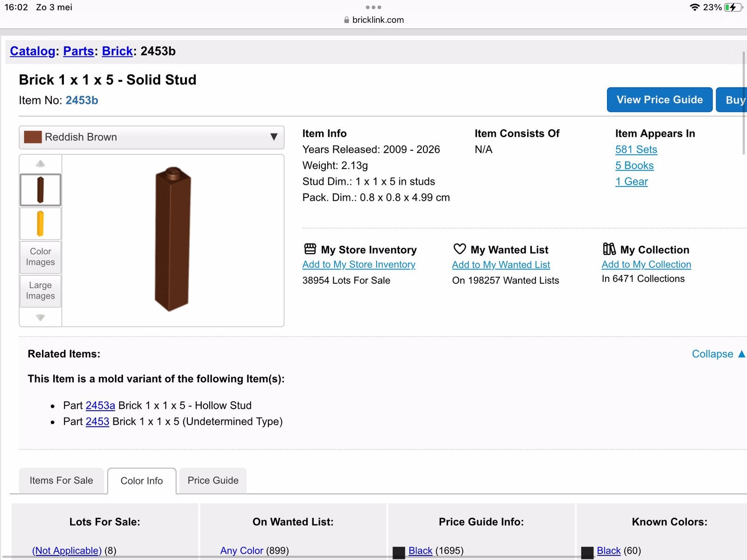This screenshot has width=747, height=560.
Task: Click the 'On 198257 Wanted Lists' text
Action: tap(506, 280)
